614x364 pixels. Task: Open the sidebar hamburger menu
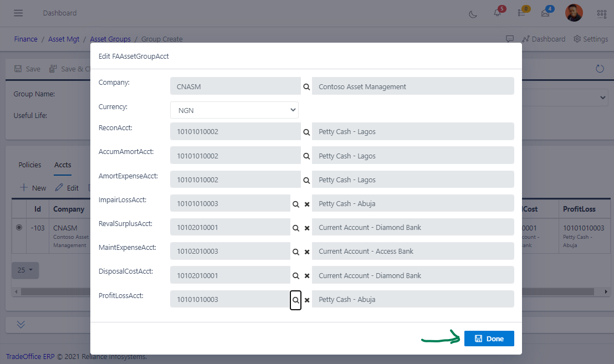tap(18, 13)
